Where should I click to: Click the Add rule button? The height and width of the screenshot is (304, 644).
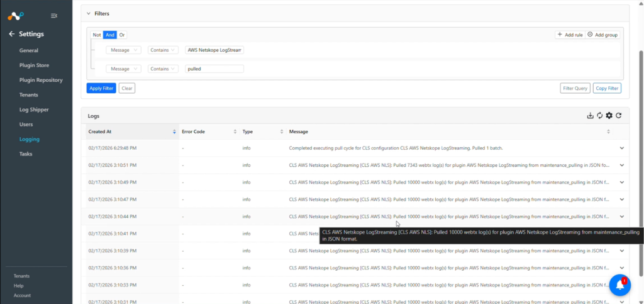coord(570,35)
